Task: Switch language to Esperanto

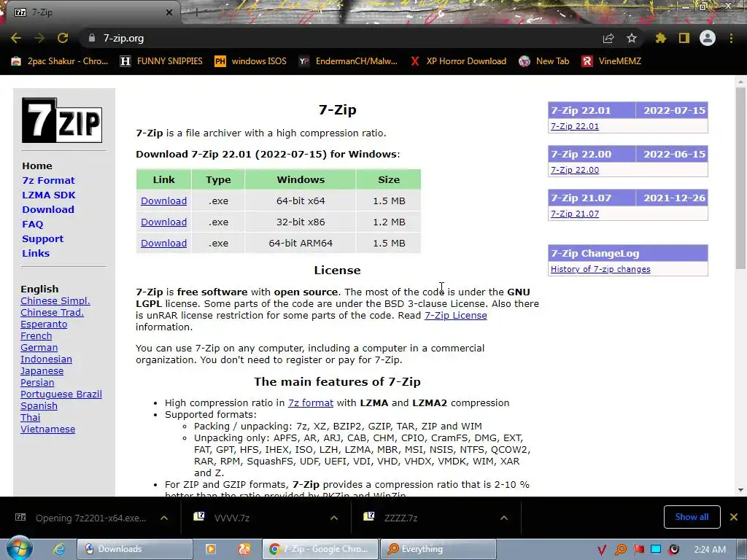Action: (44, 324)
